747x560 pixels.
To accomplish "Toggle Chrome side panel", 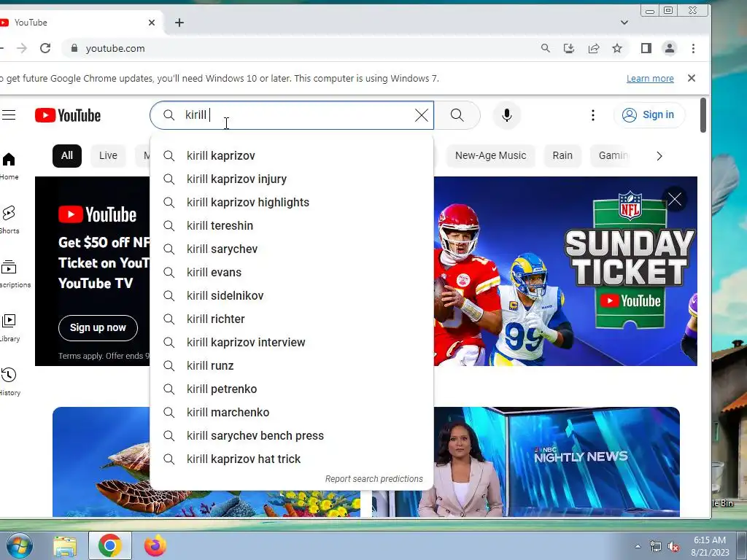I will tap(646, 48).
